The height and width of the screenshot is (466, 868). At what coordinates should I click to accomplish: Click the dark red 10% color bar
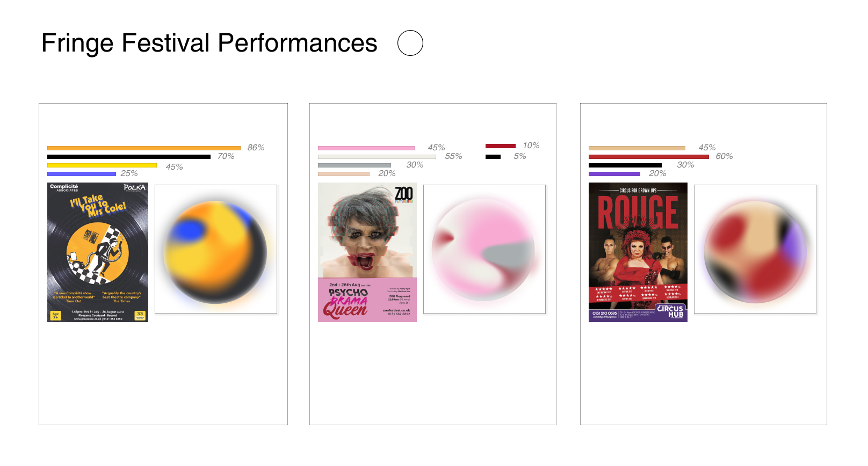501,146
